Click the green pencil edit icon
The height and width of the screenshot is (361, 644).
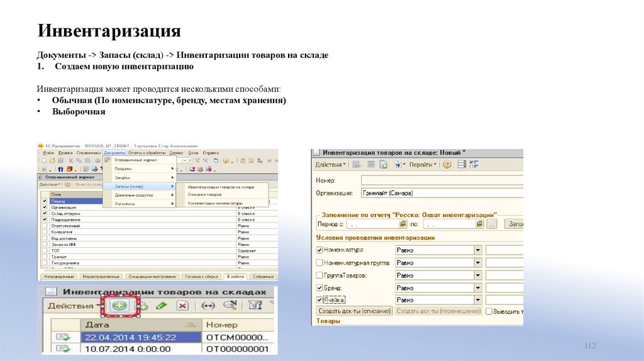[162, 306]
